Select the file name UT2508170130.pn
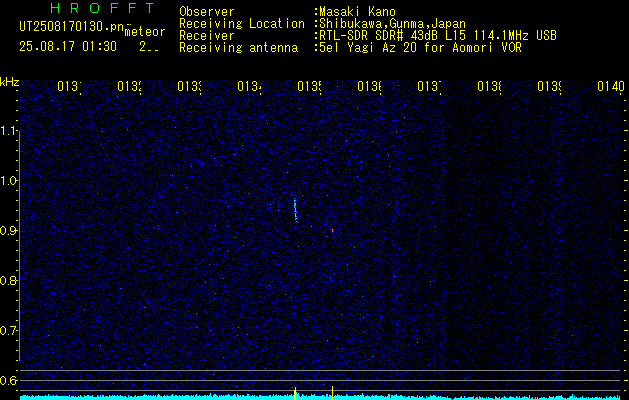Image resolution: width=629 pixels, height=400 pixels. [x=71, y=26]
